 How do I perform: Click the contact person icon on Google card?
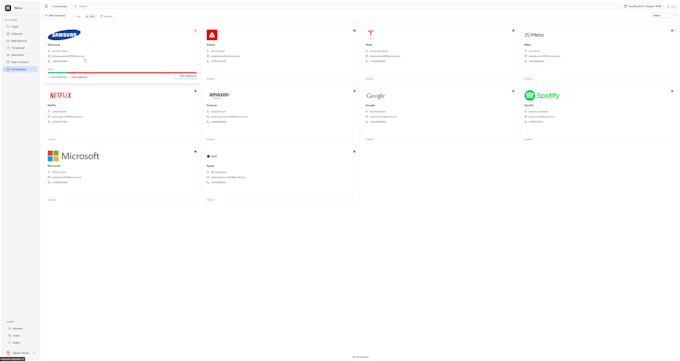(x=367, y=112)
